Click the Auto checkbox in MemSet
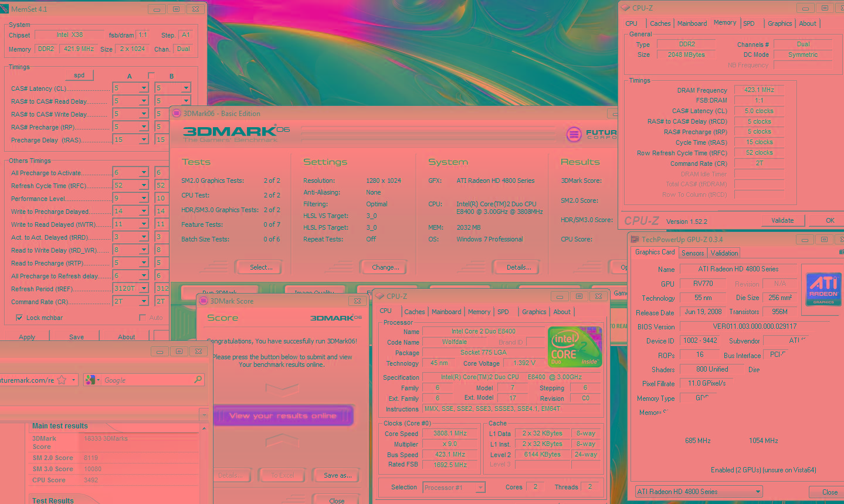Screen dimensions: 844x504 pyautogui.click(x=143, y=318)
